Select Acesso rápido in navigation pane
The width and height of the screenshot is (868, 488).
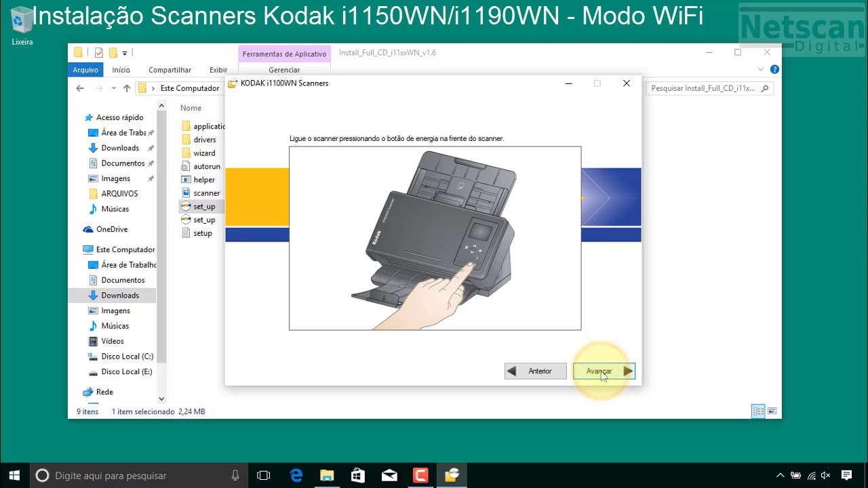coord(119,117)
